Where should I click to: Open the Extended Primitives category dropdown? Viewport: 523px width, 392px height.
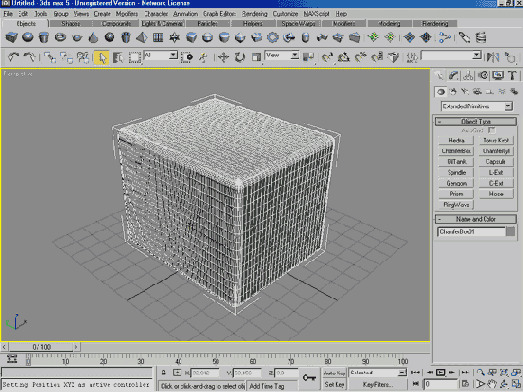pos(477,106)
